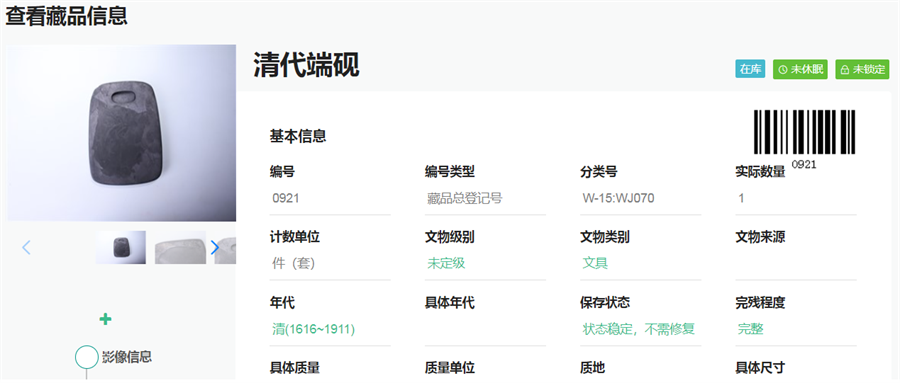This screenshot has width=900, height=383.
Task: Click the 实际数量 field value 1
Action: point(796,199)
